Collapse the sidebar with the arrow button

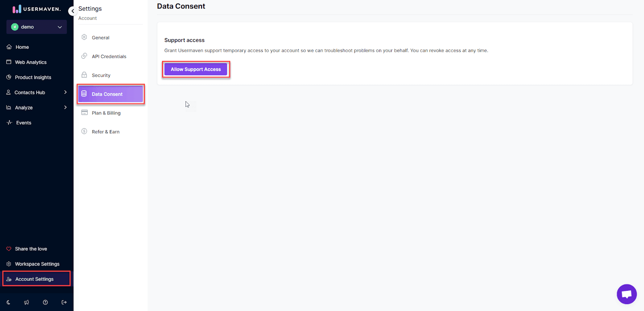72,11
